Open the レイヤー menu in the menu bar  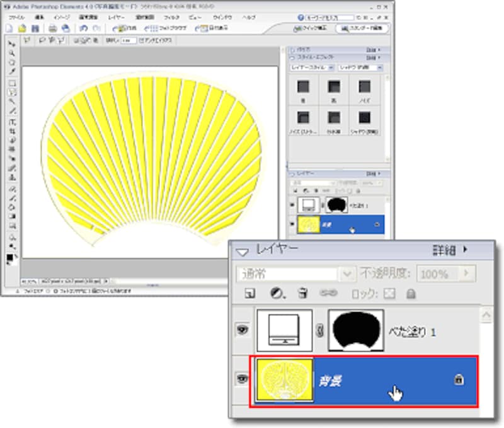(x=117, y=18)
